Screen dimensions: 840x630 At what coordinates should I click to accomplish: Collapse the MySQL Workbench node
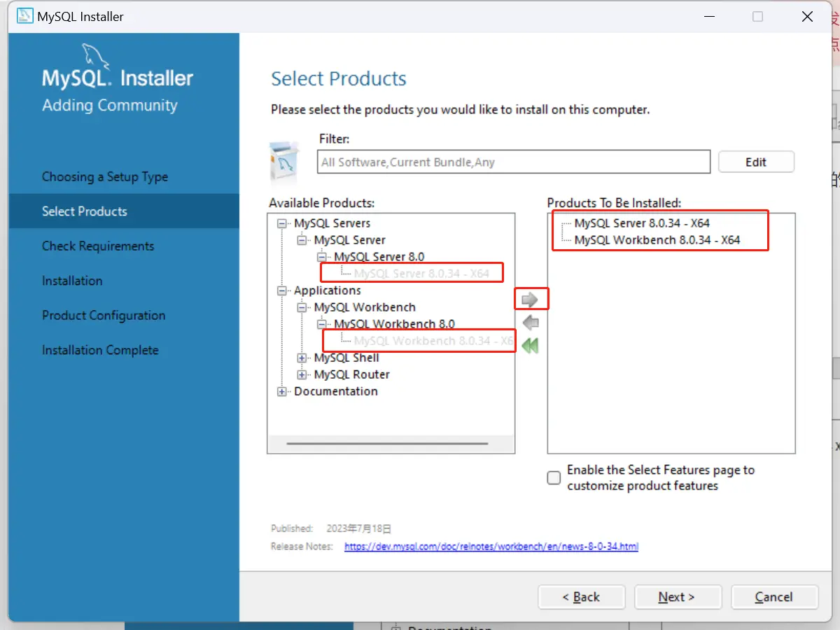(302, 307)
